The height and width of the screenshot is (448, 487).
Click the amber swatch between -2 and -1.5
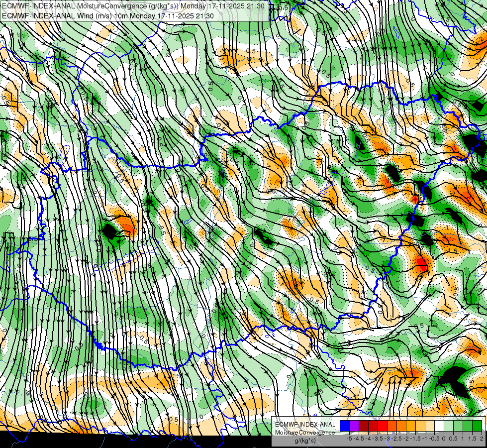pyautogui.click(x=411, y=426)
